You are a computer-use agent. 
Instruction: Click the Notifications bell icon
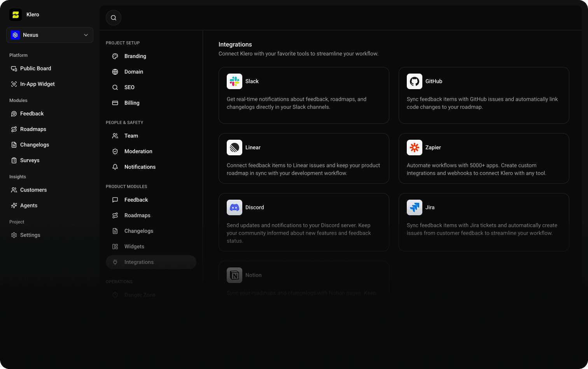pos(115,167)
